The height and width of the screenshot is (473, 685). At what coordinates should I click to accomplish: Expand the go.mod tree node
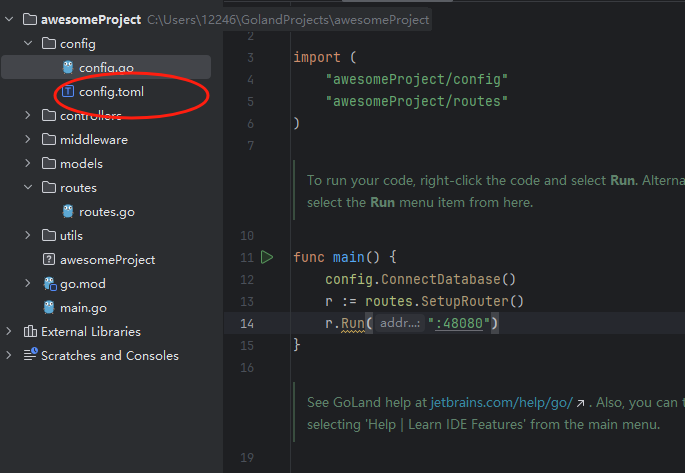click(x=29, y=283)
